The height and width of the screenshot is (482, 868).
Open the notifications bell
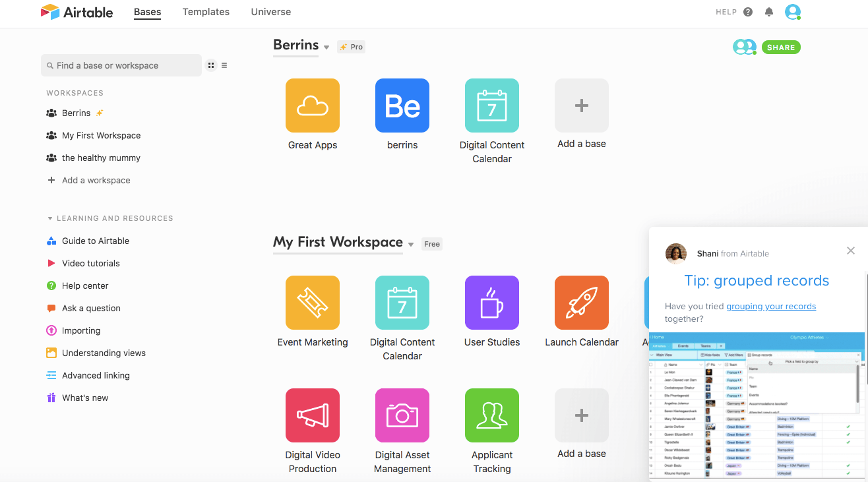[769, 12]
